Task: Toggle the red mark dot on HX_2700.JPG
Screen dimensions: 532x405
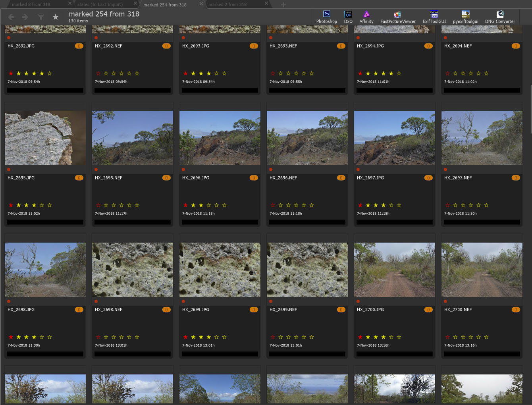Action: (358, 301)
